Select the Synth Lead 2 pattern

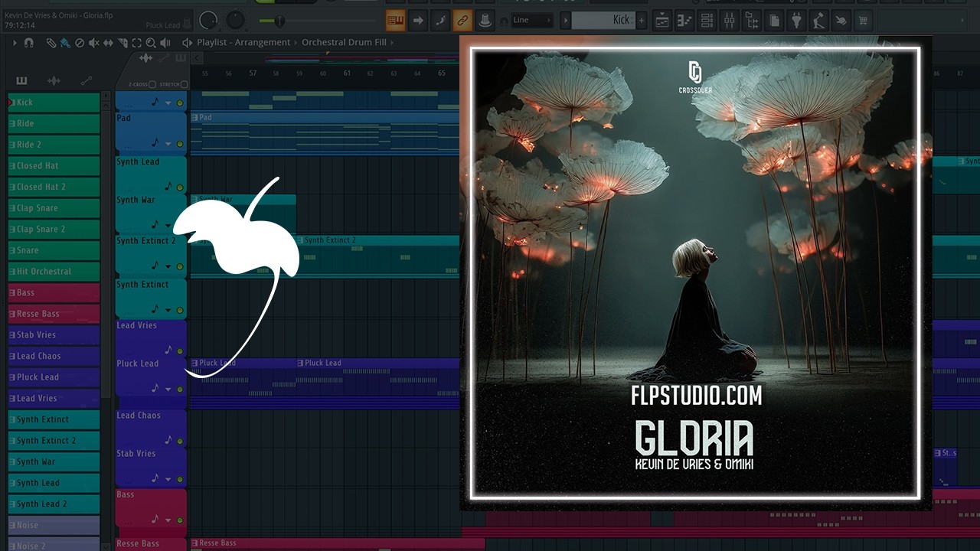[x=54, y=504]
